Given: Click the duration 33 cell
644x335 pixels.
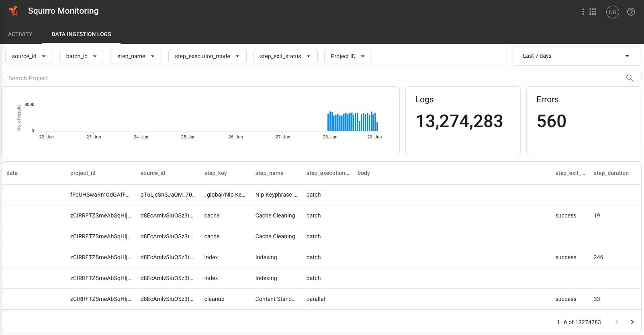Looking at the screenshot, I should point(597,299).
